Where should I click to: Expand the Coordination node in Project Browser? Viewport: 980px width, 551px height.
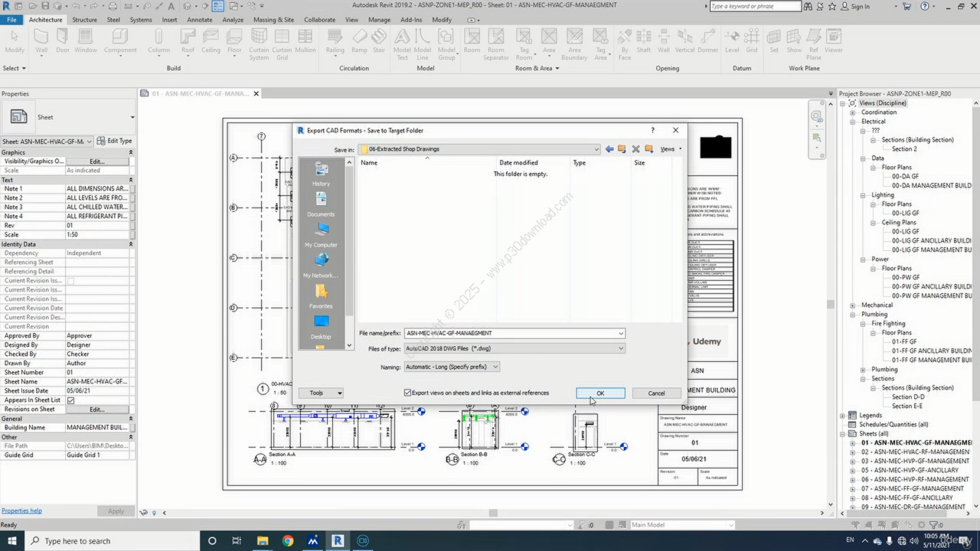click(x=852, y=112)
